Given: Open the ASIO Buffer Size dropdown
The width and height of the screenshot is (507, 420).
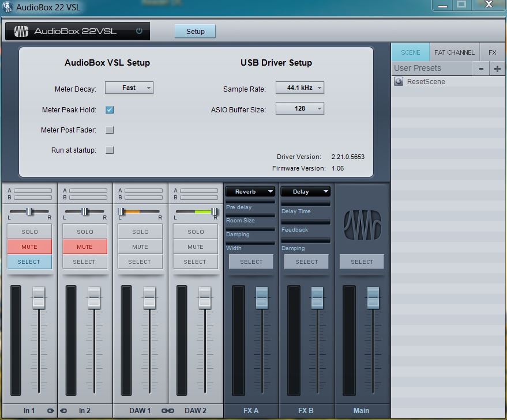Looking at the screenshot, I should [x=300, y=108].
